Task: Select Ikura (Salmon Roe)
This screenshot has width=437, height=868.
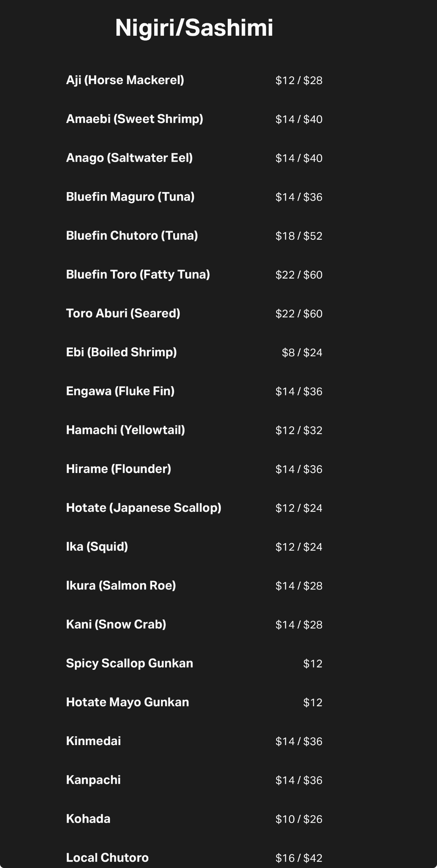Action: click(x=194, y=585)
